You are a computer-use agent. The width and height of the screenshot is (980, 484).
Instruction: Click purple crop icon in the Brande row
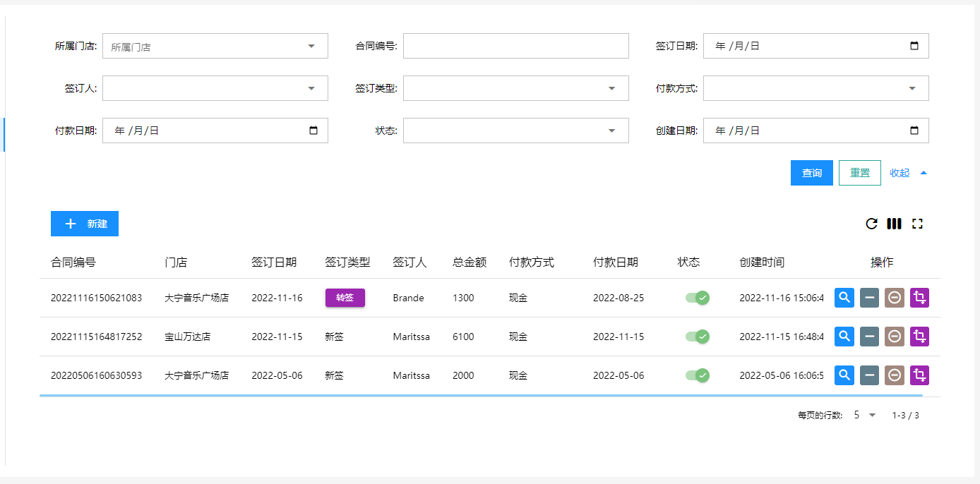pyautogui.click(x=919, y=298)
